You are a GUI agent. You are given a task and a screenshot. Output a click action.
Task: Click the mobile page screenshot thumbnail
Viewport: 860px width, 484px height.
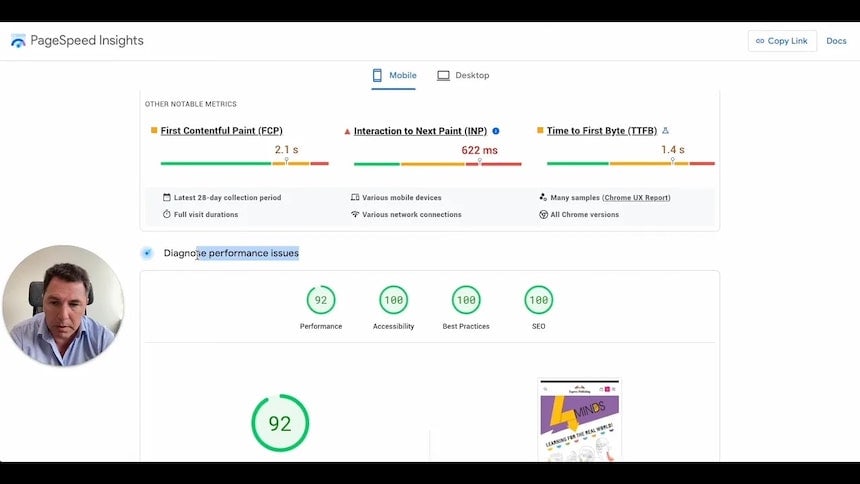(x=579, y=420)
